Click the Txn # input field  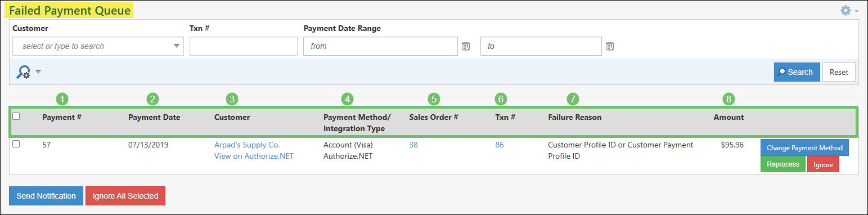(244, 46)
